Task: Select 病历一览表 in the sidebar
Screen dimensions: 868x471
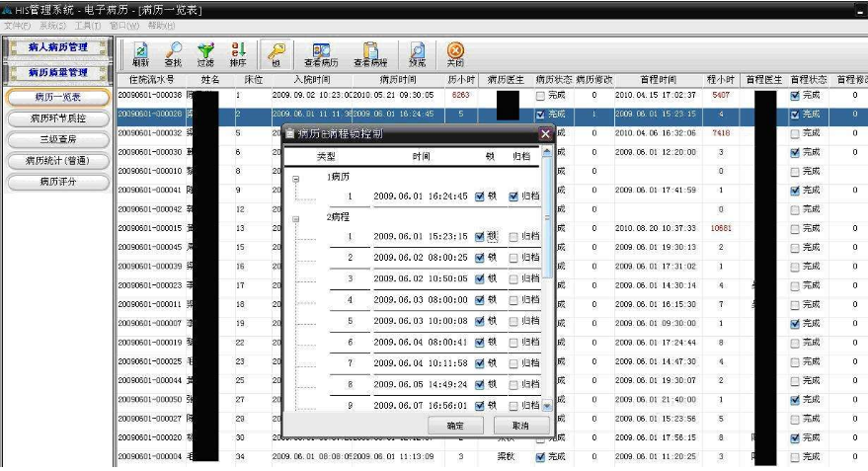Action: tap(57, 98)
